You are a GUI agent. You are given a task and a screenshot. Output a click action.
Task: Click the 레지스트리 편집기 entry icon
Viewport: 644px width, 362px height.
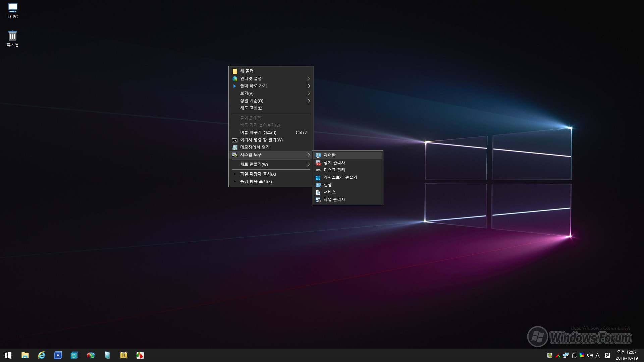[318, 178]
